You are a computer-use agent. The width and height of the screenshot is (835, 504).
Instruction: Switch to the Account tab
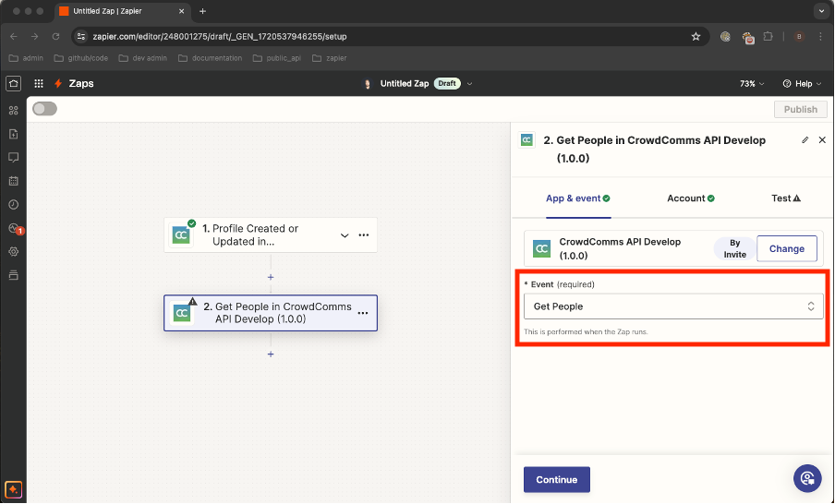[x=690, y=198]
